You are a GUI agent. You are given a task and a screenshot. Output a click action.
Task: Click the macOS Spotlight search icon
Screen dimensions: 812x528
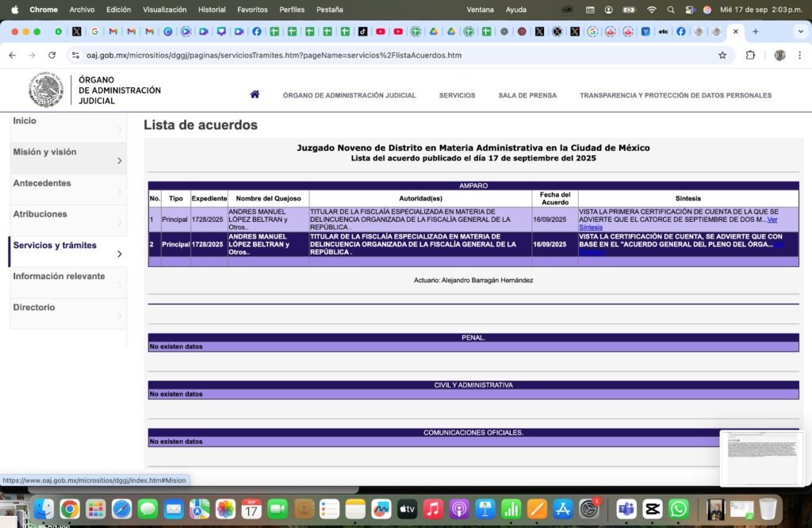click(x=671, y=10)
